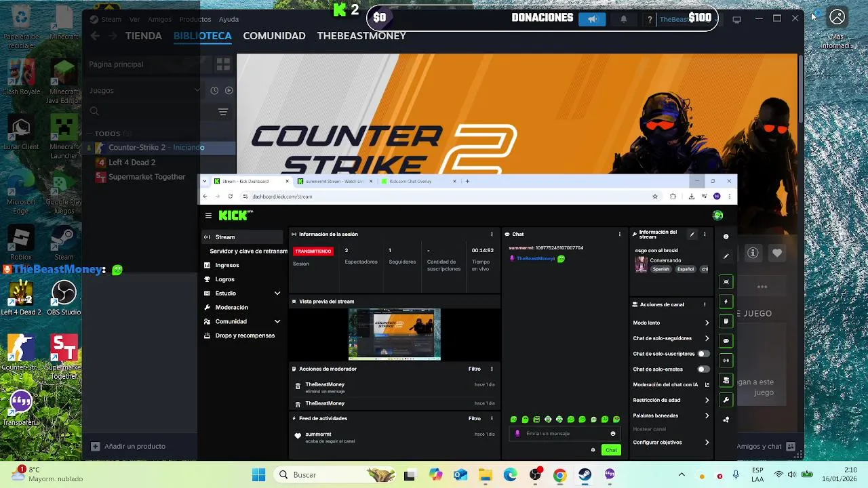Open the chat settings gear icon

click(x=593, y=450)
